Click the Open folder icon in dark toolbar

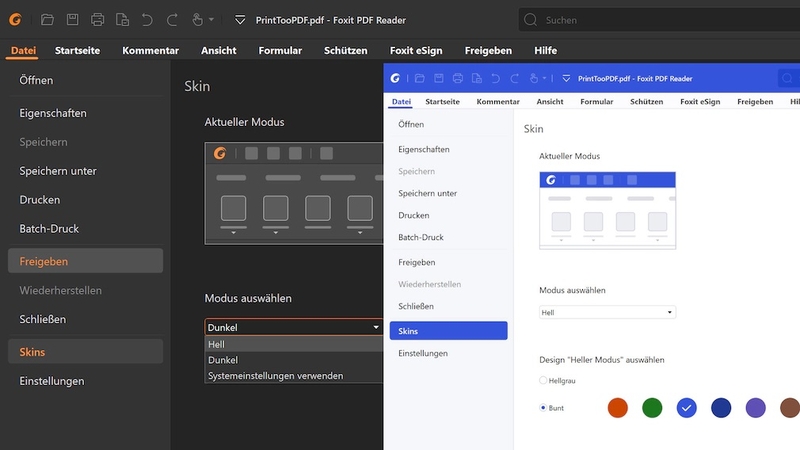(x=47, y=20)
